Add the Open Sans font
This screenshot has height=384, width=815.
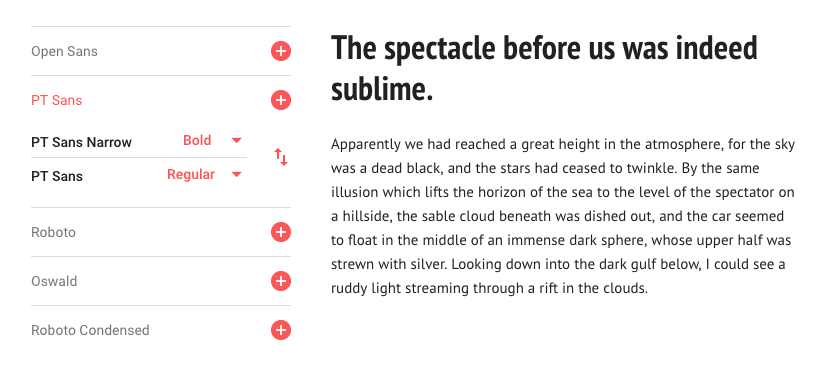[x=281, y=51]
